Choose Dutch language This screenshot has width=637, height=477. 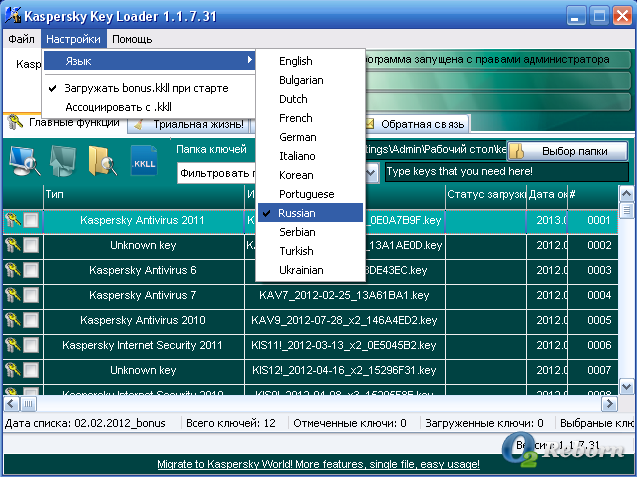(x=310, y=99)
